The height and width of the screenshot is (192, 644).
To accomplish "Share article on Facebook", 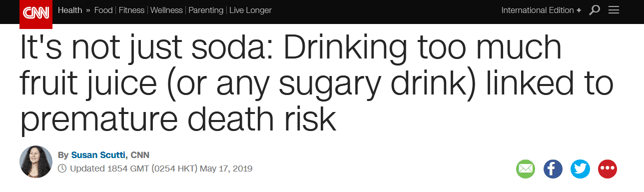I will point(553,169).
